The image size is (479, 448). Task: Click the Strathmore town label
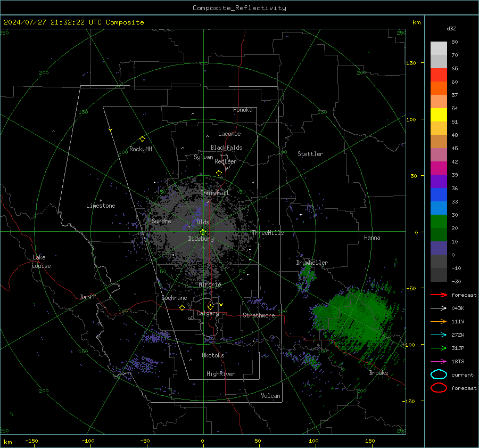point(259,315)
